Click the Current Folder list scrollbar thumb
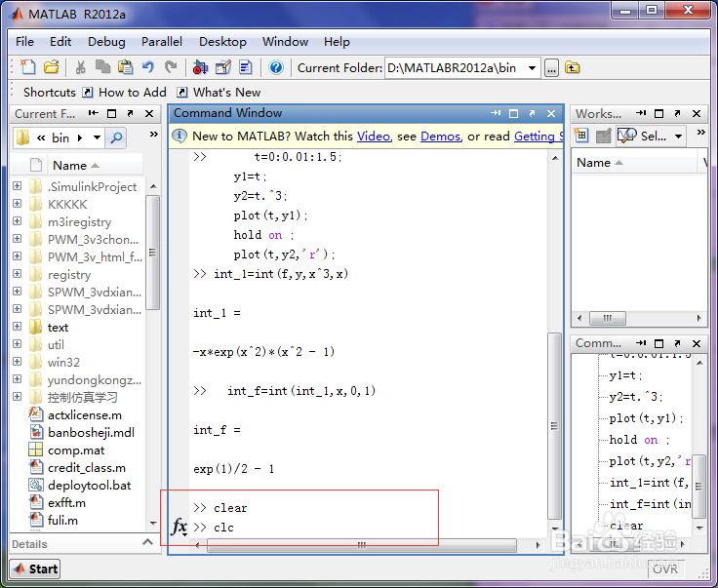Viewport: 718px width, 588px height. coord(153,253)
